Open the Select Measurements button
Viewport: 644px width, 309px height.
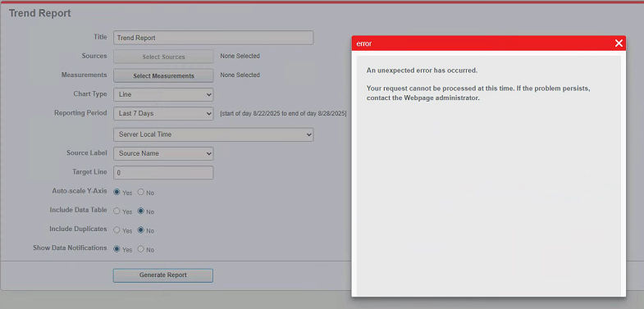163,75
